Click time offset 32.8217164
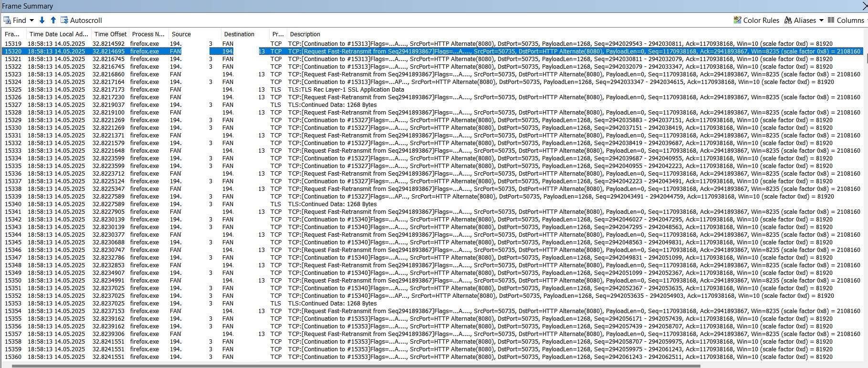Image resolution: width=868 pixels, height=368 pixels. click(108, 82)
